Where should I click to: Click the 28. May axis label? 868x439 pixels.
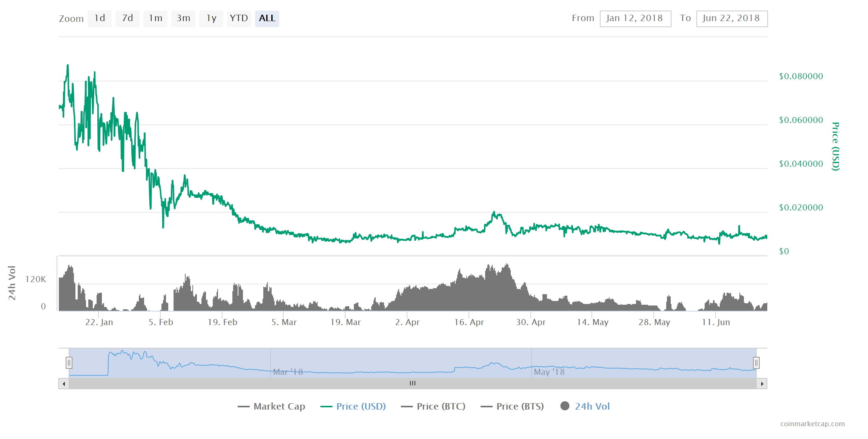point(654,322)
